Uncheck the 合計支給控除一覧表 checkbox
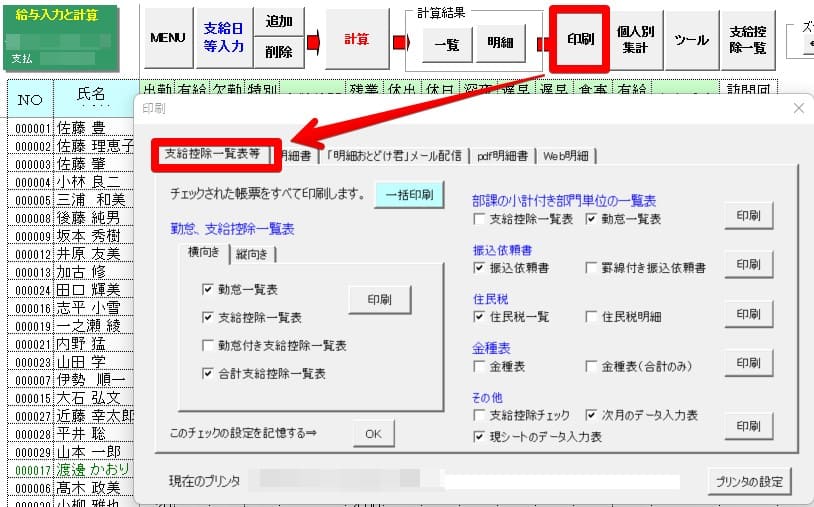 (x=207, y=374)
